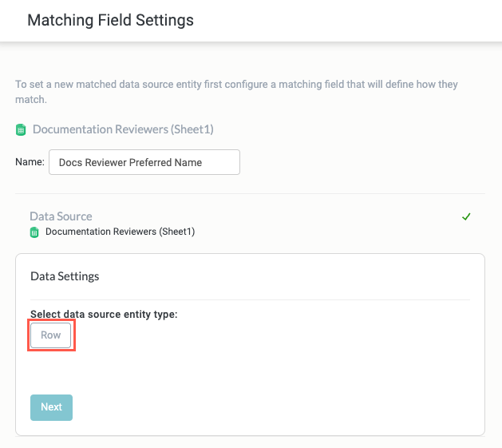Screen dimensions: 502x448
Task: Click the small sheet icon under Data Source
Action: 34,232
